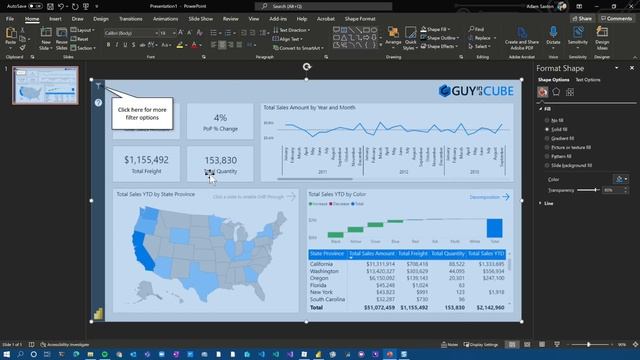
Task: Open Quick Styles gallery
Action: pyautogui.click(x=410, y=39)
